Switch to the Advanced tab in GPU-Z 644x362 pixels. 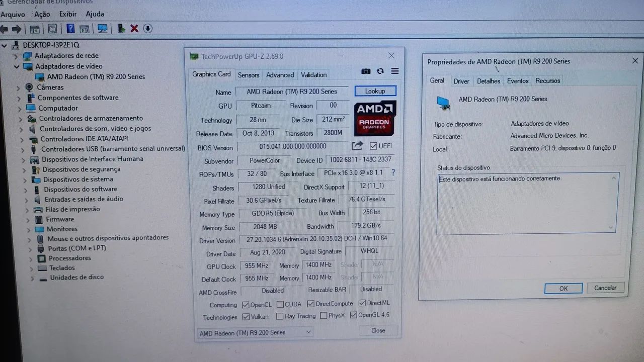pyautogui.click(x=280, y=75)
